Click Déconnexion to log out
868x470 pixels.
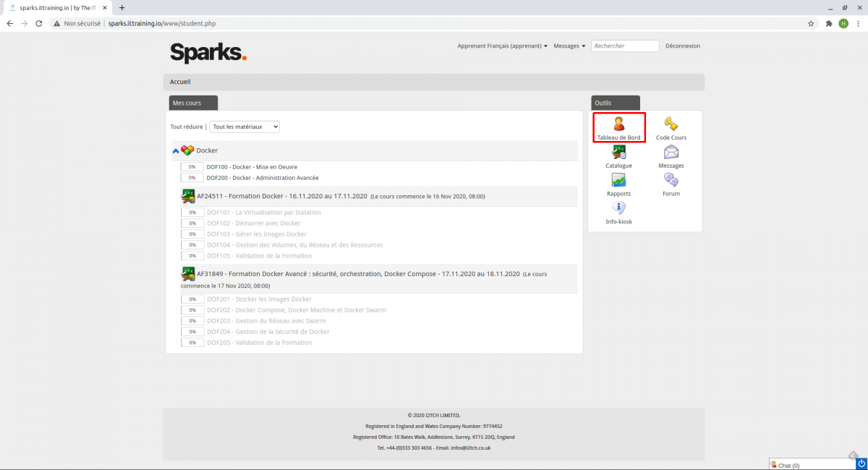pos(683,46)
